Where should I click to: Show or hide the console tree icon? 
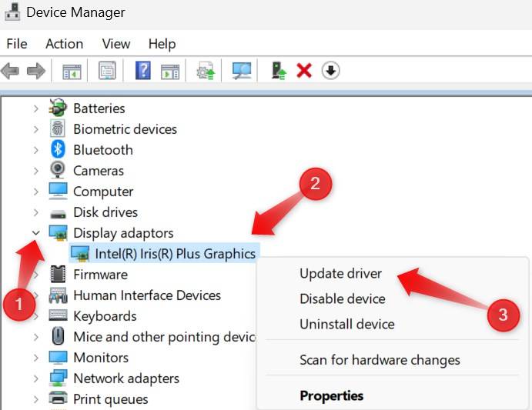pyautogui.click(x=72, y=72)
